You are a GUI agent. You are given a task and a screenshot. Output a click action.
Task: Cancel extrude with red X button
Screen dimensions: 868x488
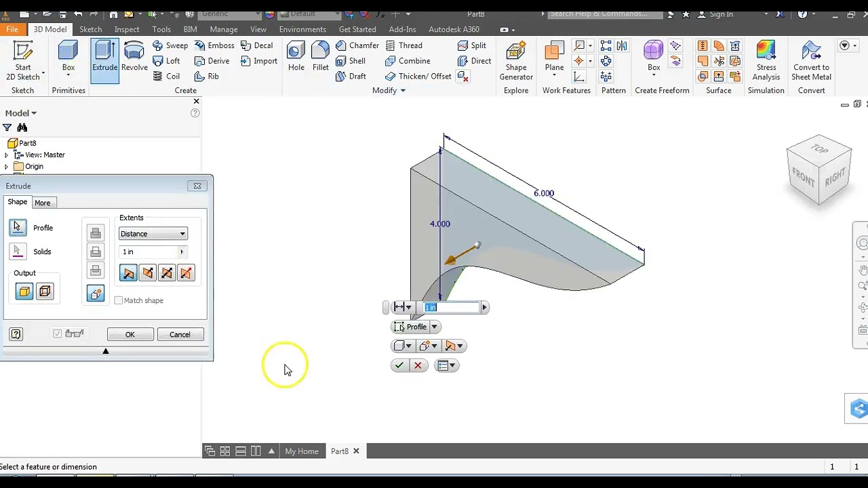click(418, 366)
